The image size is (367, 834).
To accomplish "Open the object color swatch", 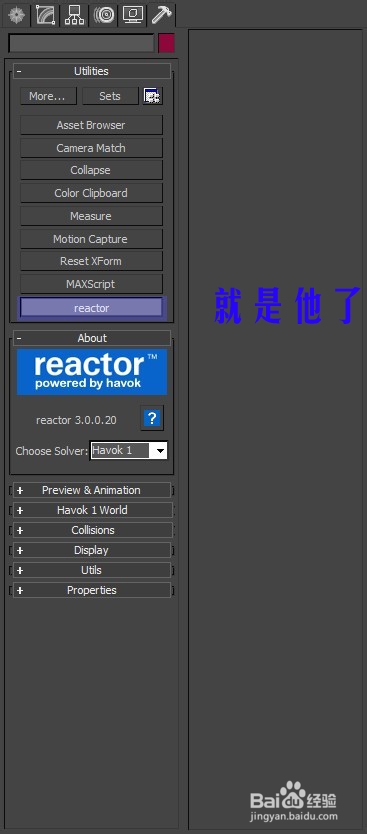I will point(166,44).
